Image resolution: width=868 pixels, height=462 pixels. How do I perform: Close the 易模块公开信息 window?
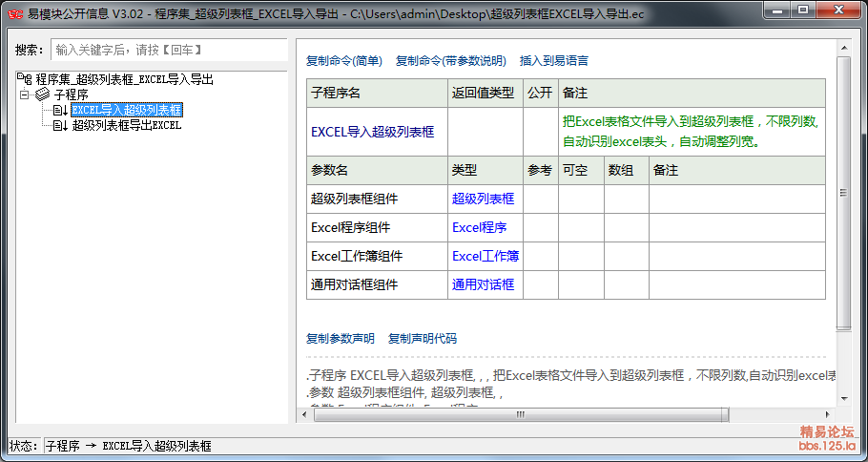tap(838, 10)
